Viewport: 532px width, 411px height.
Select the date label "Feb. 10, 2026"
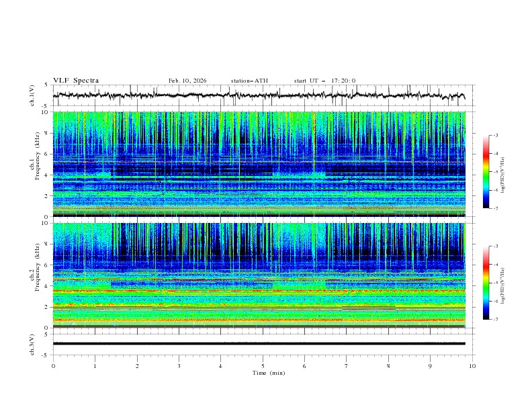pyautogui.click(x=187, y=81)
